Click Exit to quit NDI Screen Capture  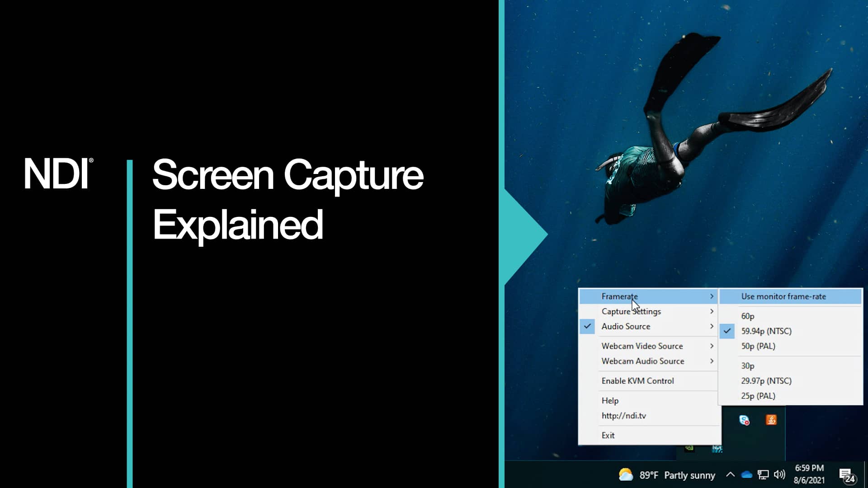[608, 435]
